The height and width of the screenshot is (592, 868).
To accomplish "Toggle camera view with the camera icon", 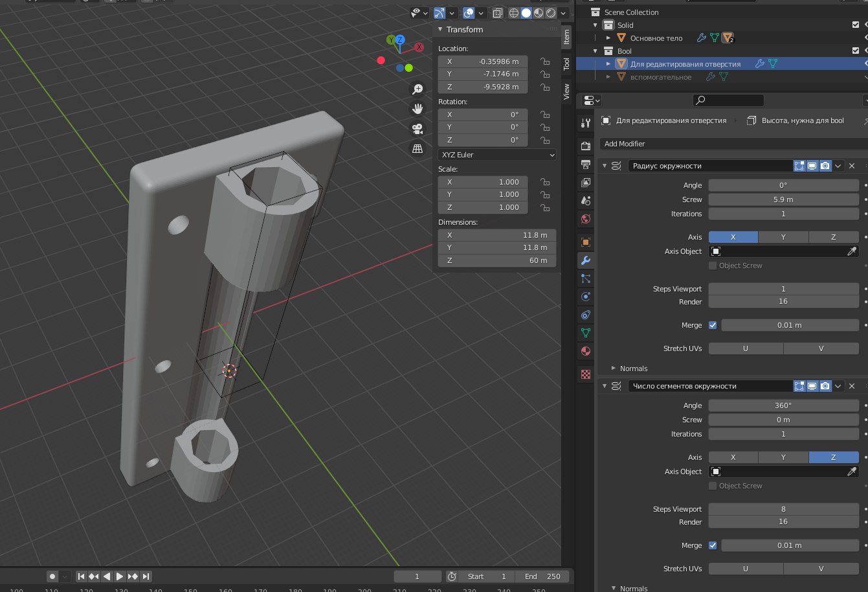I will click(417, 129).
